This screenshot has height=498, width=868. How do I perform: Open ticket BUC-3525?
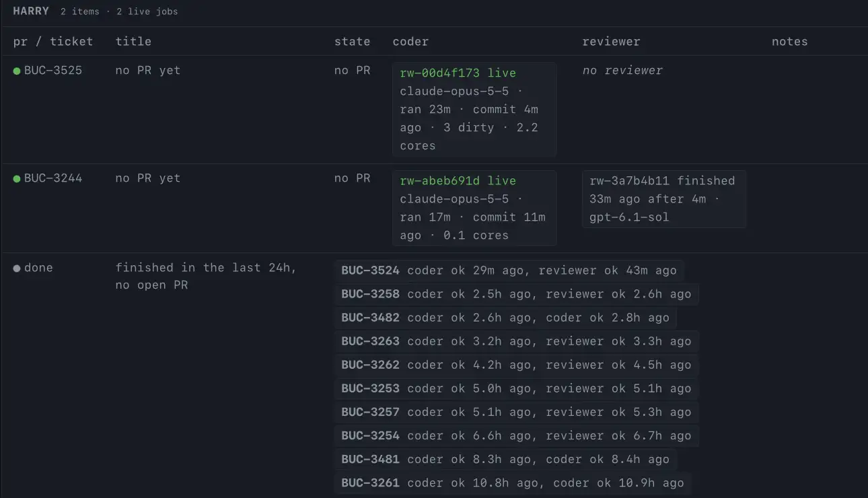coord(53,70)
